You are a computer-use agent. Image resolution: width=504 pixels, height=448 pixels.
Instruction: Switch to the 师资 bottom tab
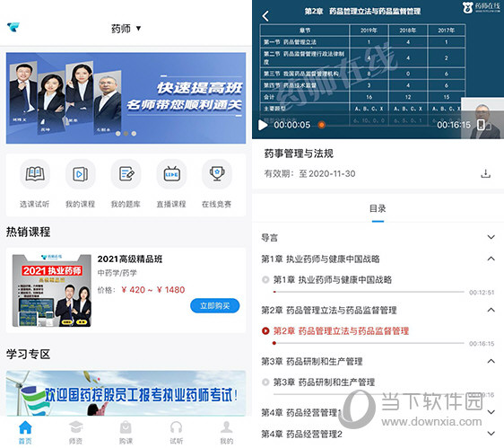click(x=76, y=432)
